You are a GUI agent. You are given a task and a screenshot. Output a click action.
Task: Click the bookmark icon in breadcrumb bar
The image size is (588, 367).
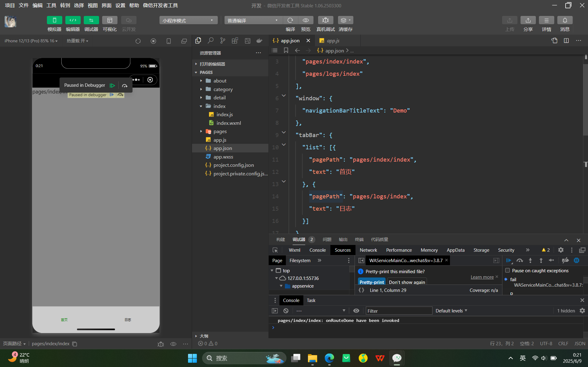coord(286,50)
